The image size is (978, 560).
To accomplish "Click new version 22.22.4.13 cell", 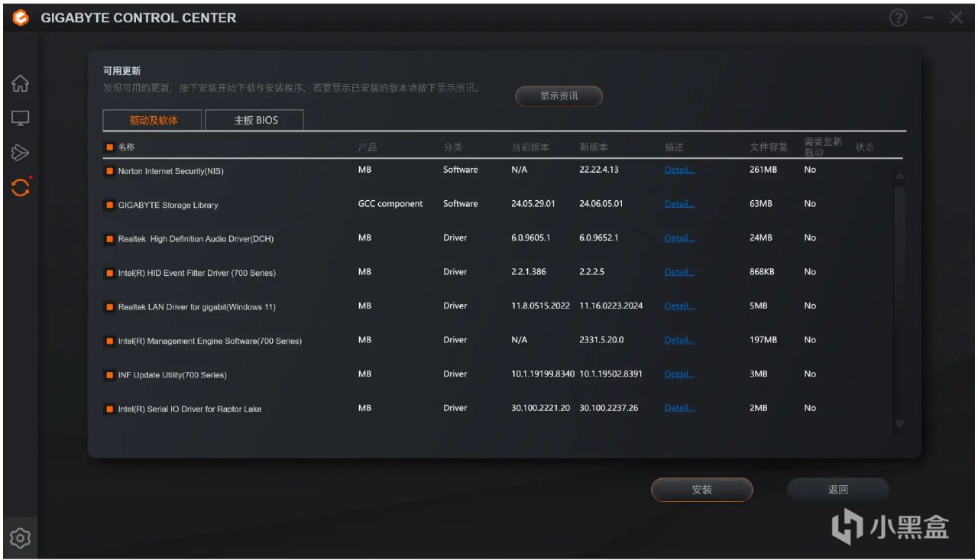I will (x=599, y=170).
